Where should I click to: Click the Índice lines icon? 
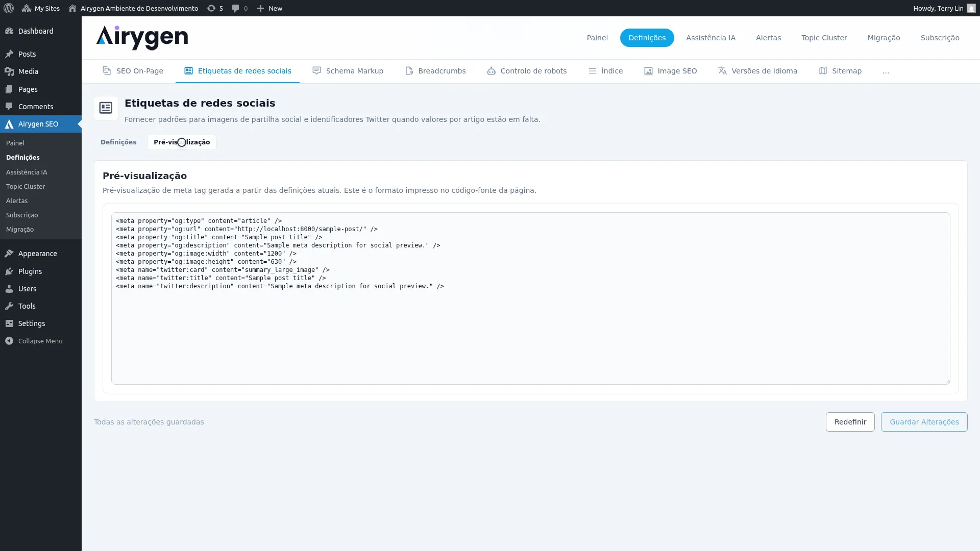click(x=592, y=71)
